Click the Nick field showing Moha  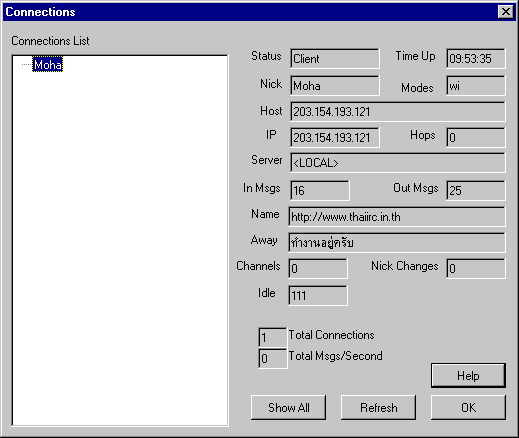pos(335,86)
